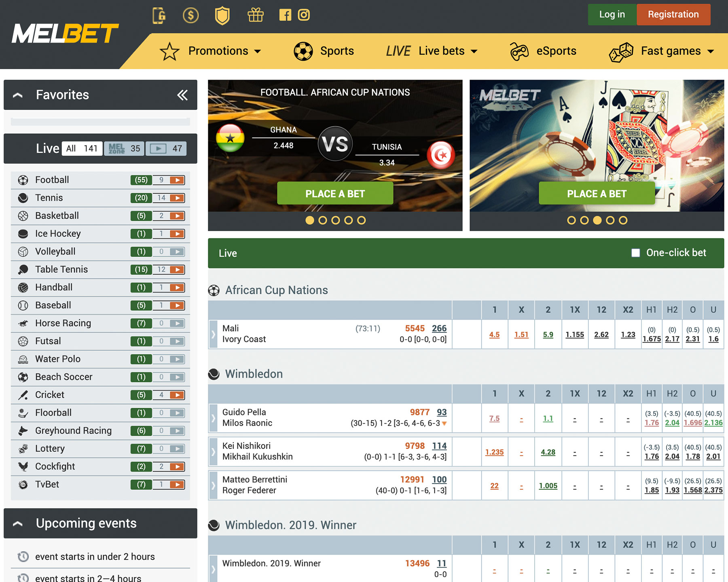
Task: Click odds 4.5 for Mali win
Action: [494, 335]
